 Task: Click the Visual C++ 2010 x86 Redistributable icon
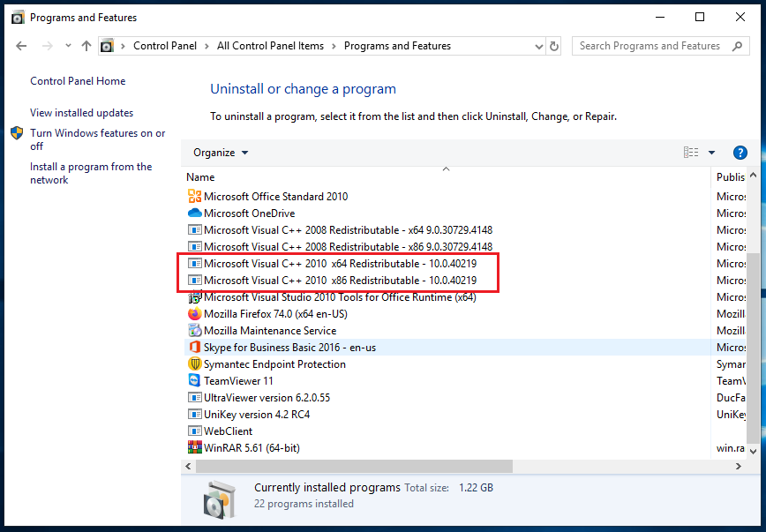tap(194, 280)
